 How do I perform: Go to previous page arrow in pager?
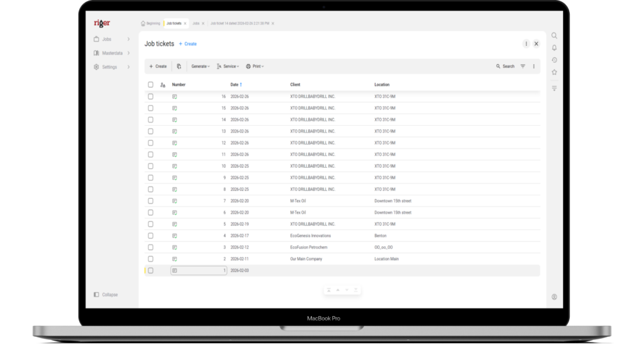pos(338,290)
